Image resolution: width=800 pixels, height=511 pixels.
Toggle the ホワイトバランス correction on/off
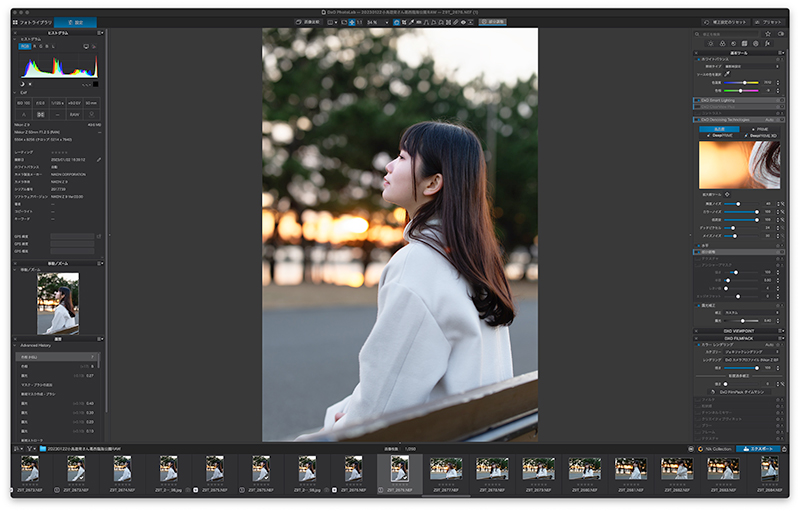click(x=699, y=59)
